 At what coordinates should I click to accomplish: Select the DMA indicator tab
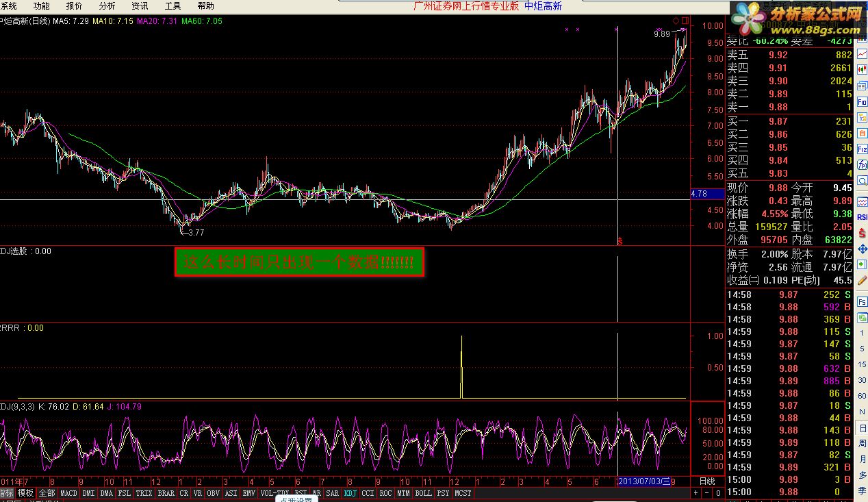[x=106, y=493]
